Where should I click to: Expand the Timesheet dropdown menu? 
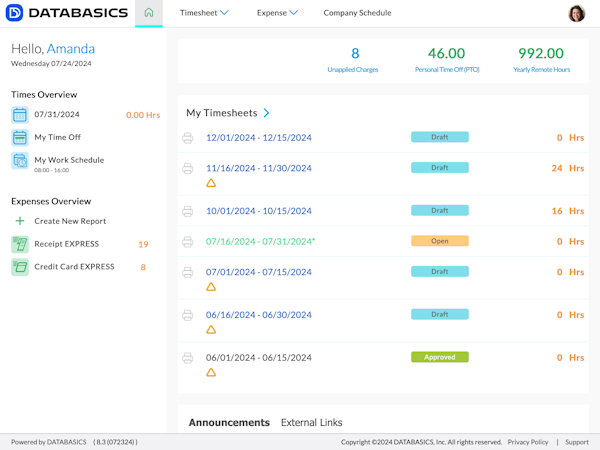[x=204, y=13]
